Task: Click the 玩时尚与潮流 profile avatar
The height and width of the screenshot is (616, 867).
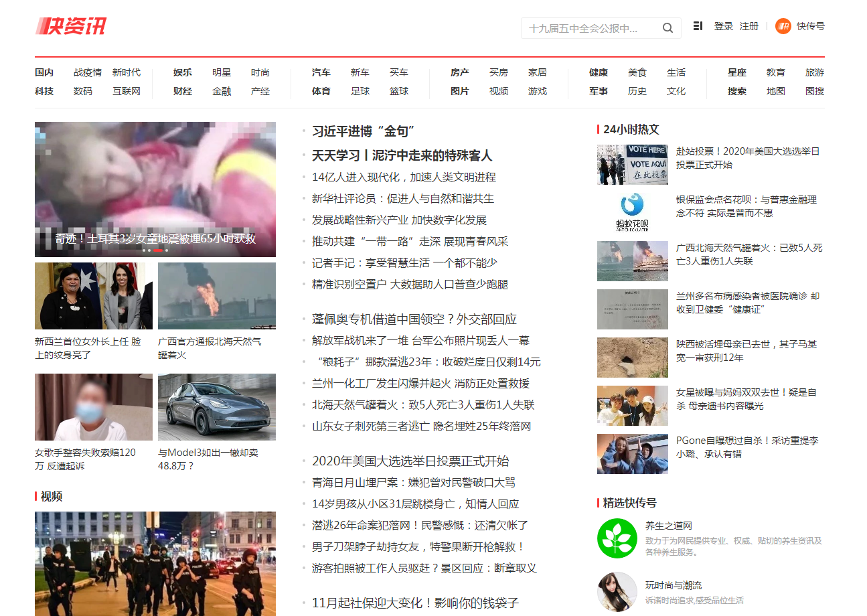Action: click(617, 591)
